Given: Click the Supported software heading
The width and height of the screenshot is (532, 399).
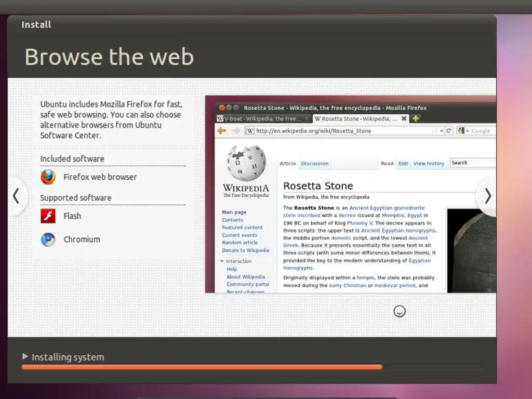Looking at the screenshot, I should point(76,198).
